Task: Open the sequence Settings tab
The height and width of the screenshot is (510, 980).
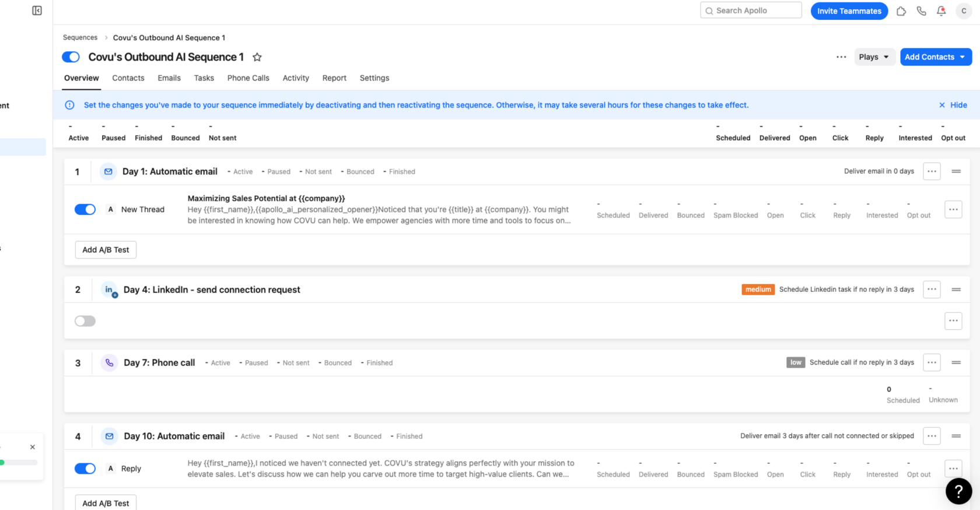Action: (374, 78)
